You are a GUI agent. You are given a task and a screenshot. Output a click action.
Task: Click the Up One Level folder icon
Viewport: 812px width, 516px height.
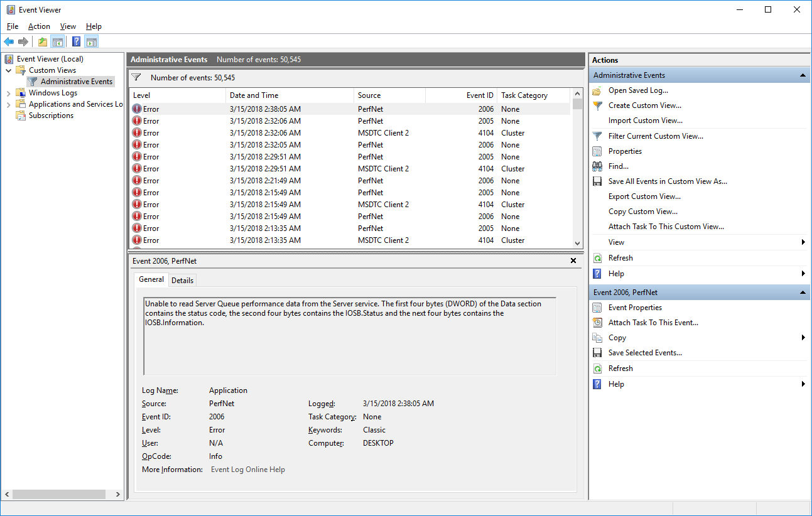[42, 42]
